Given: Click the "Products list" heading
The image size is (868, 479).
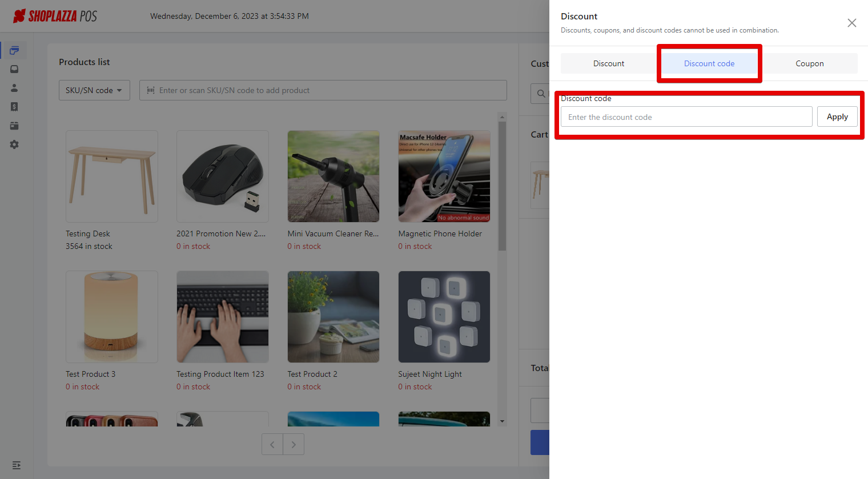Looking at the screenshot, I should 85,62.
